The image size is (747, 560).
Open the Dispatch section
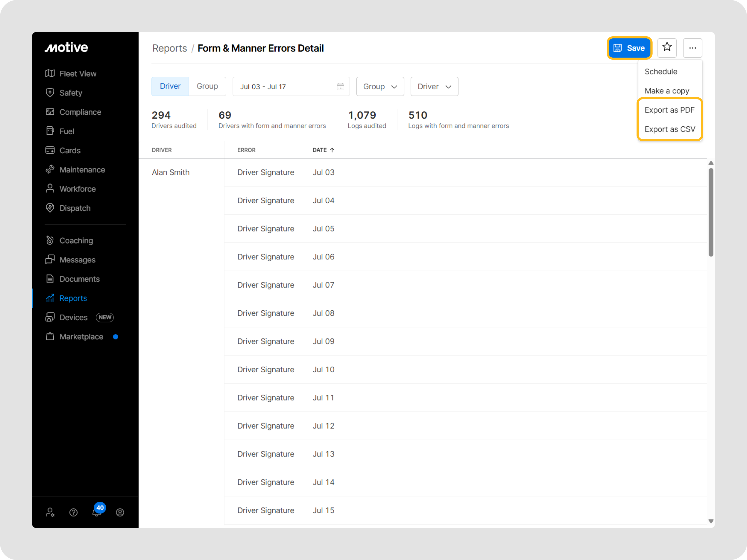(x=75, y=208)
